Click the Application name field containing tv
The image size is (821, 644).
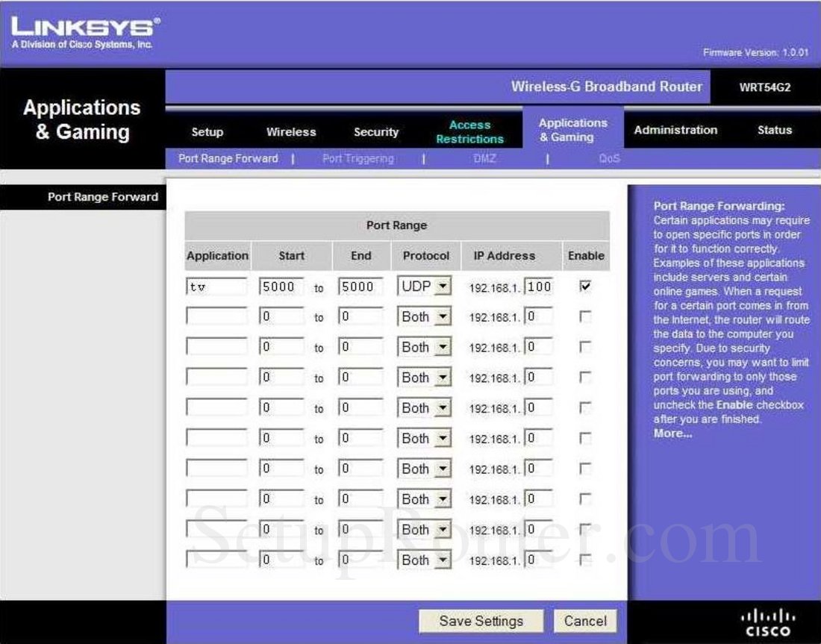(x=217, y=286)
